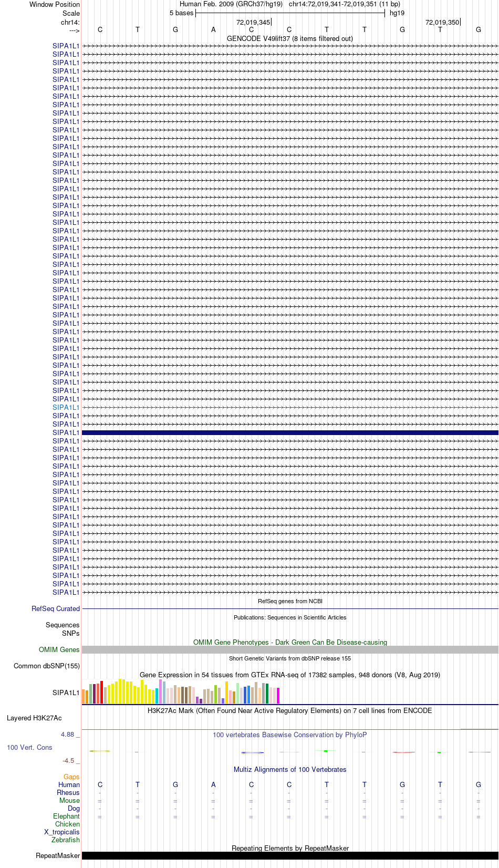Click the OMIM Genes track label
The width and height of the screenshot is (499, 868).
(59, 649)
